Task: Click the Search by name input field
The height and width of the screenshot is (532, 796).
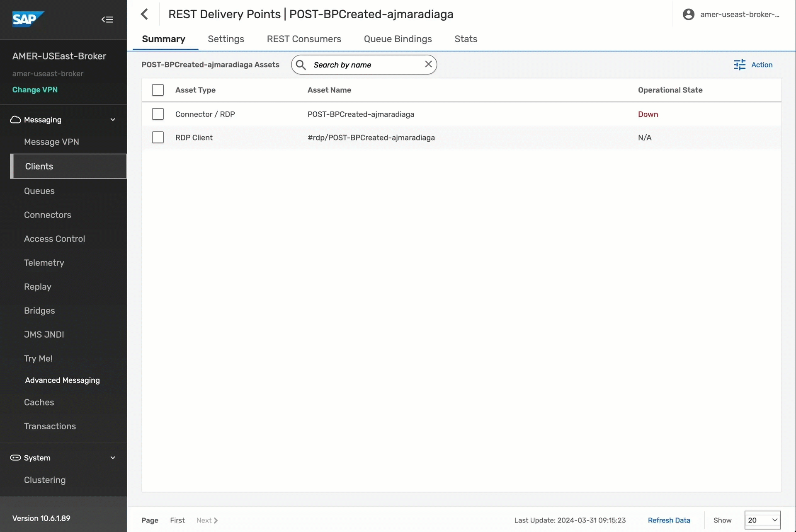Action: [x=364, y=64]
